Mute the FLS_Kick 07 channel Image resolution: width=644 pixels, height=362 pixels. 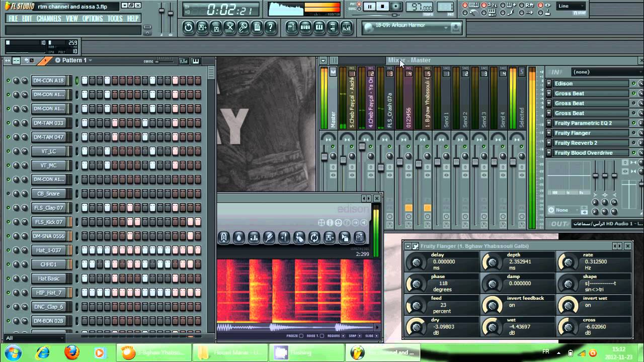click(8, 222)
